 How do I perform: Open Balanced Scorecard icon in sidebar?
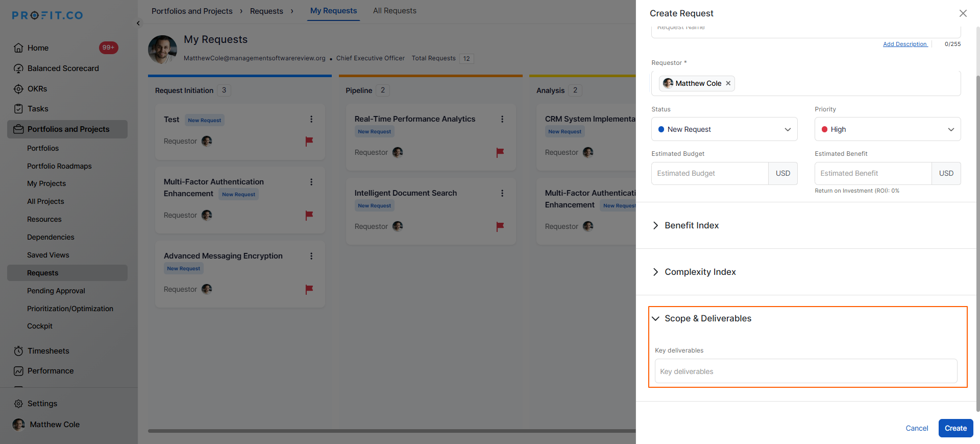[18, 68]
